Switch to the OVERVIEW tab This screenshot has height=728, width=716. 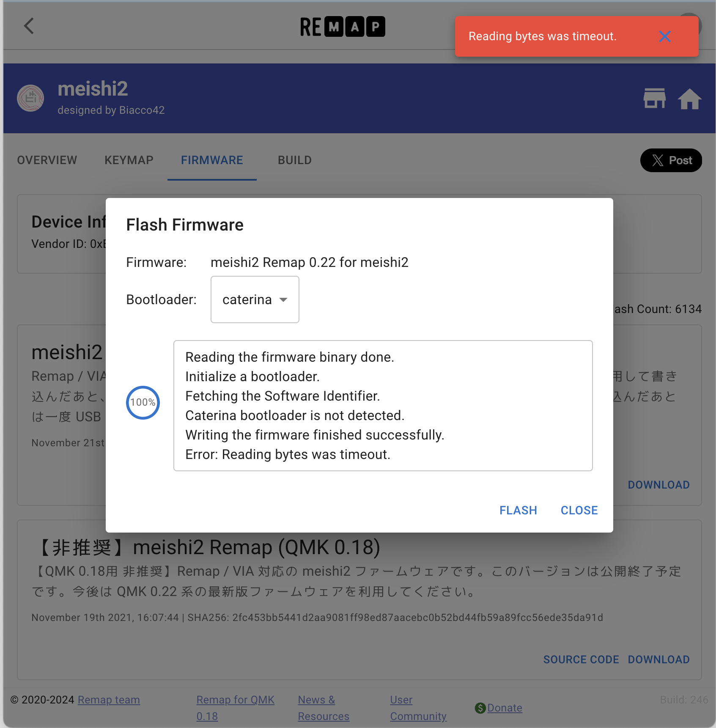click(x=47, y=160)
